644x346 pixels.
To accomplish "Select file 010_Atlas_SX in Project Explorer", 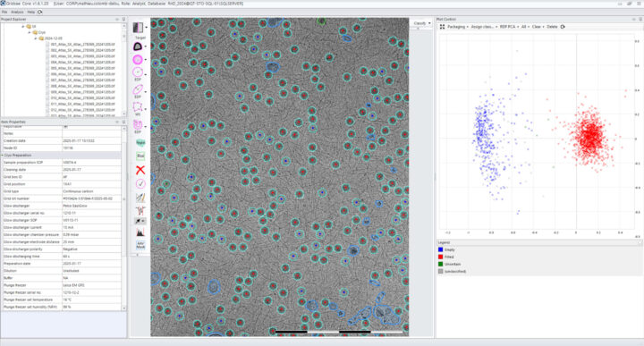I will pyautogui.click(x=82, y=98).
